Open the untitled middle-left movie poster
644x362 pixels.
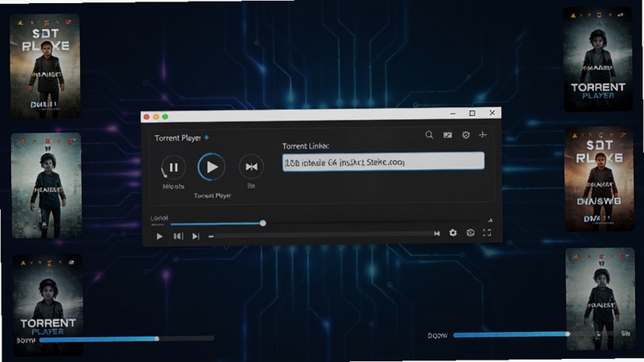click(47, 185)
